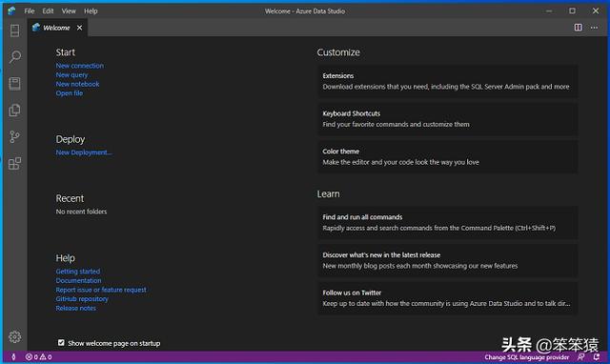Viewport: 610px width, 364px height.
Task: Open the View menu
Action: (x=69, y=10)
